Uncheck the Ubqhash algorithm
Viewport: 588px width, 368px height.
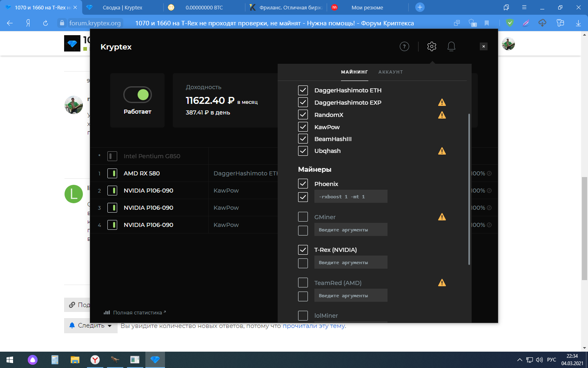pyautogui.click(x=303, y=151)
